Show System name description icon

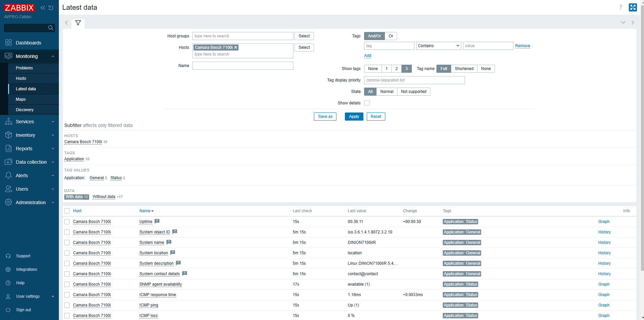tap(169, 242)
